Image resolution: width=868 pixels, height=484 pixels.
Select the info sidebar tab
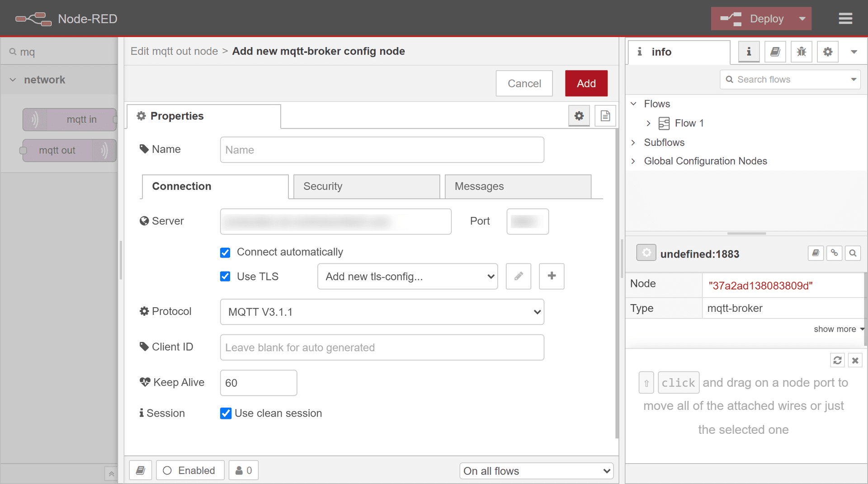tap(748, 52)
